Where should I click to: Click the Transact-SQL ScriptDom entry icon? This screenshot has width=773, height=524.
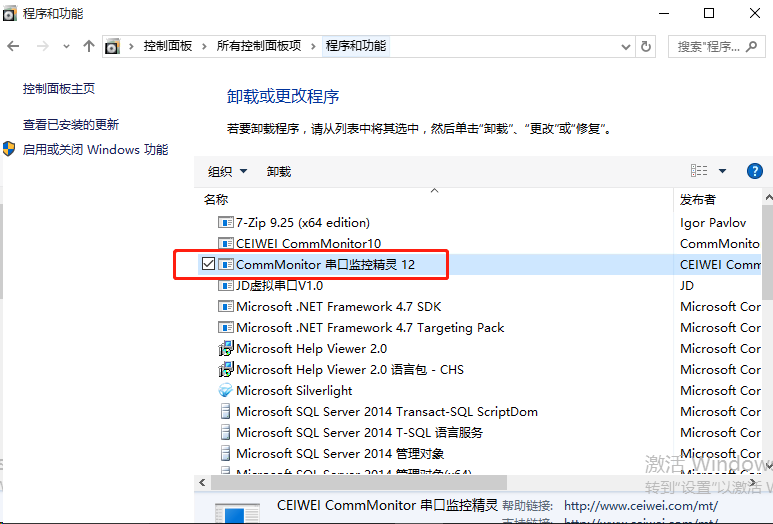click(x=225, y=411)
